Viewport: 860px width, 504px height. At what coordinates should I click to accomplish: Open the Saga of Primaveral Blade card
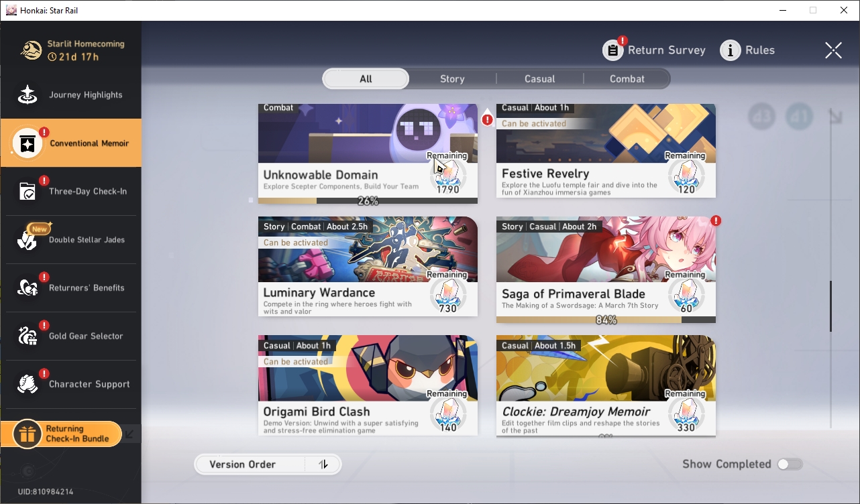(606, 269)
